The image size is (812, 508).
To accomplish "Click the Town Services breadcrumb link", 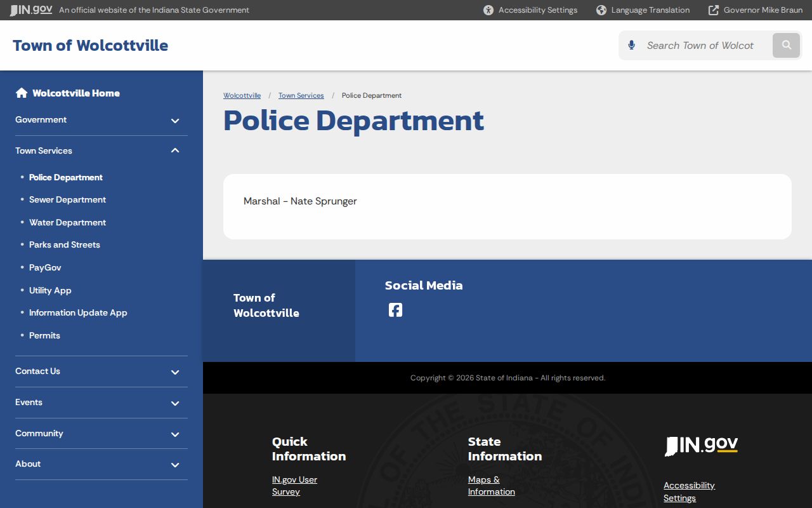I will point(301,95).
